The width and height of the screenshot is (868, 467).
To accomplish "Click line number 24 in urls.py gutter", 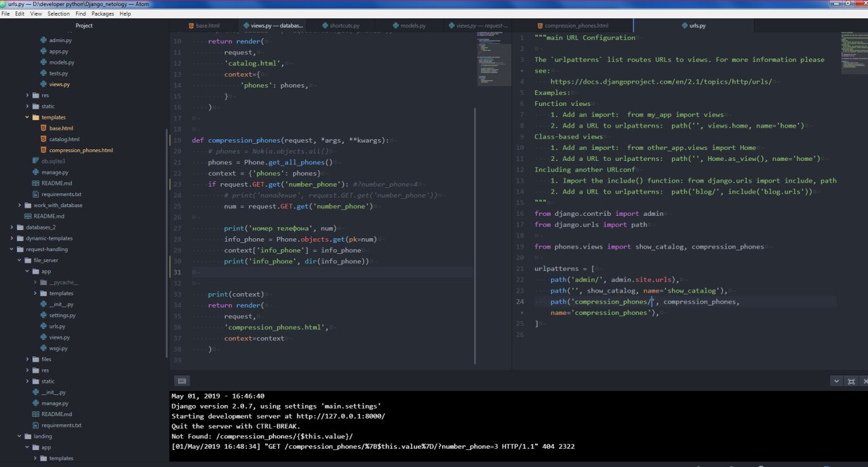I will (x=519, y=301).
